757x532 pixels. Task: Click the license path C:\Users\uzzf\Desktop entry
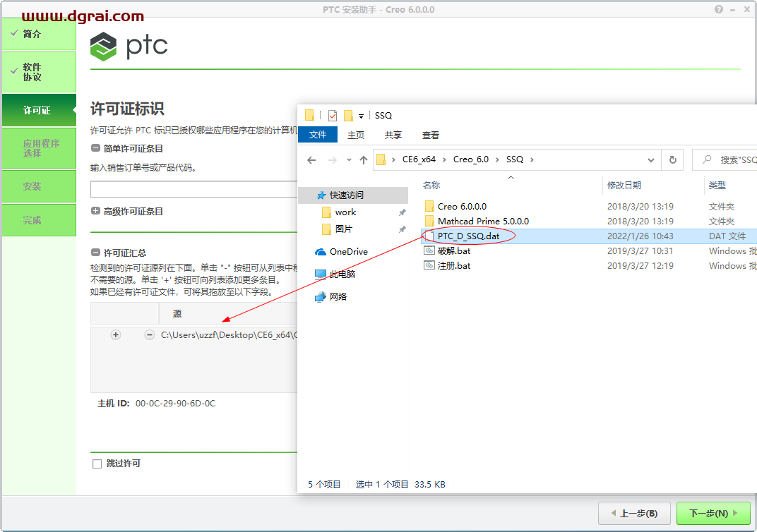pyautogui.click(x=229, y=334)
